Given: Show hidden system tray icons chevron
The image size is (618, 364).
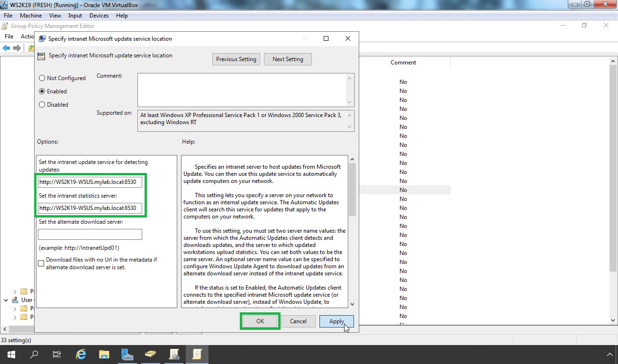Looking at the screenshot, I should point(609,354).
